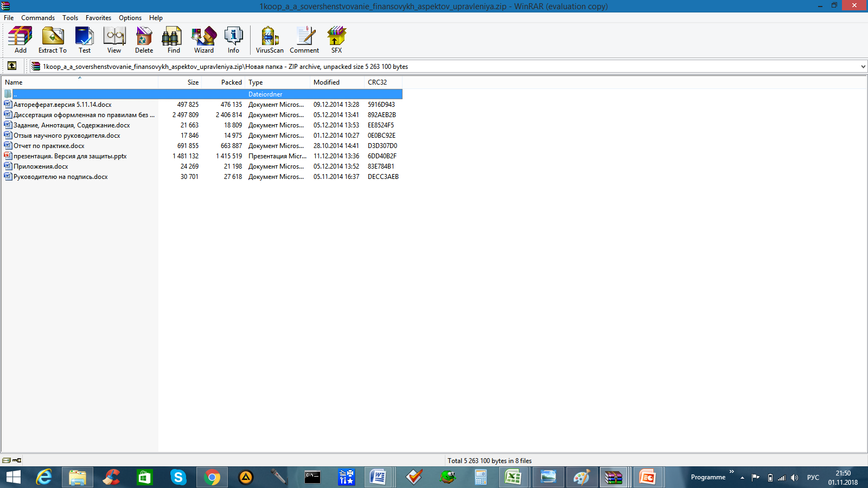This screenshot has height=488, width=868.
Task: Convert archive to SFX
Action: click(x=336, y=40)
